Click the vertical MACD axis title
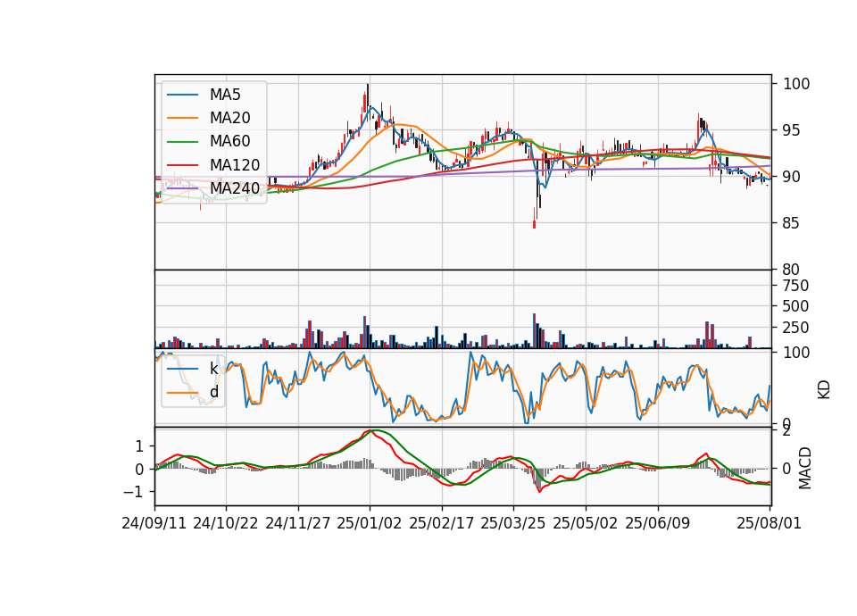Screen dimensions: 857x616 pyautogui.click(x=805, y=468)
